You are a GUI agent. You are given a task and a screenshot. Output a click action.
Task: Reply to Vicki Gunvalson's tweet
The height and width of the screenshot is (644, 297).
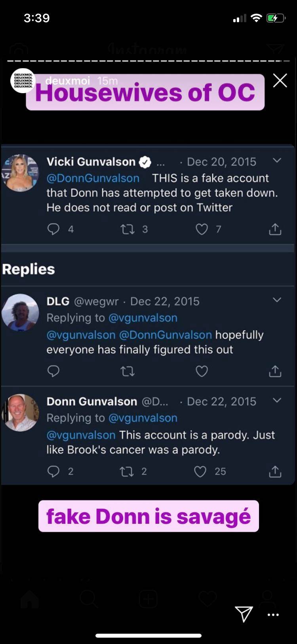tap(53, 229)
